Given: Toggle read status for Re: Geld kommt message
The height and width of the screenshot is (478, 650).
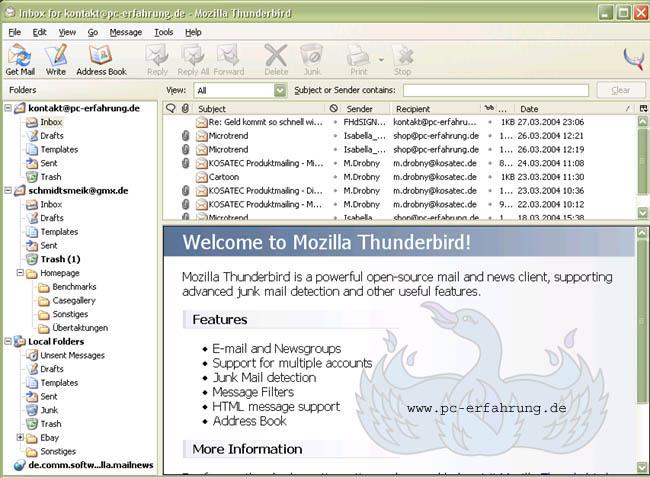Looking at the screenshot, I should [490, 122].
